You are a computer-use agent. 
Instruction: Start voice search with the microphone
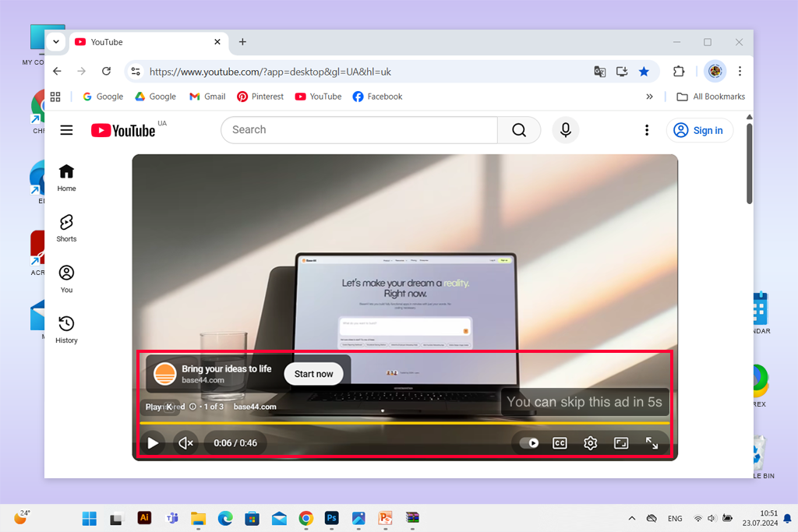566,130
